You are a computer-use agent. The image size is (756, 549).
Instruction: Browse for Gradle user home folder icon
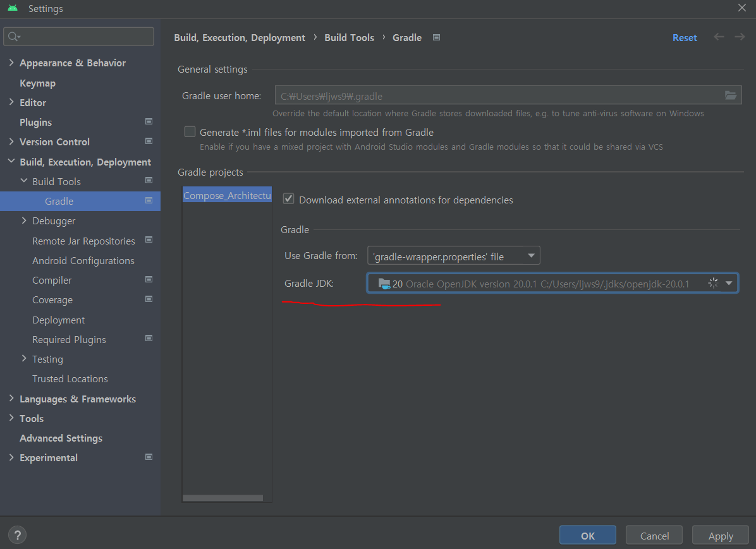tap(731, 95)
